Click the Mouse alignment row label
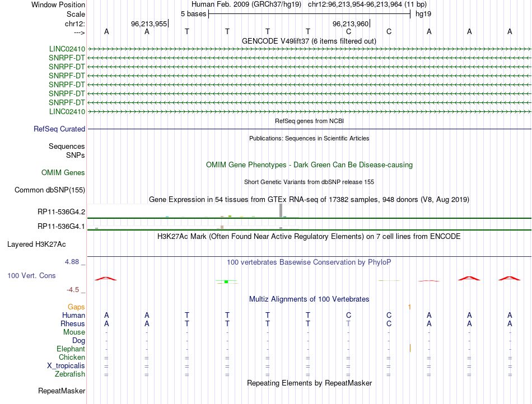 (74, 332)
